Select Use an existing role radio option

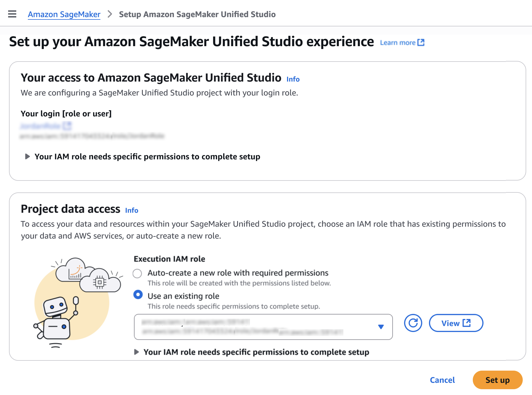tap(138, 295)
